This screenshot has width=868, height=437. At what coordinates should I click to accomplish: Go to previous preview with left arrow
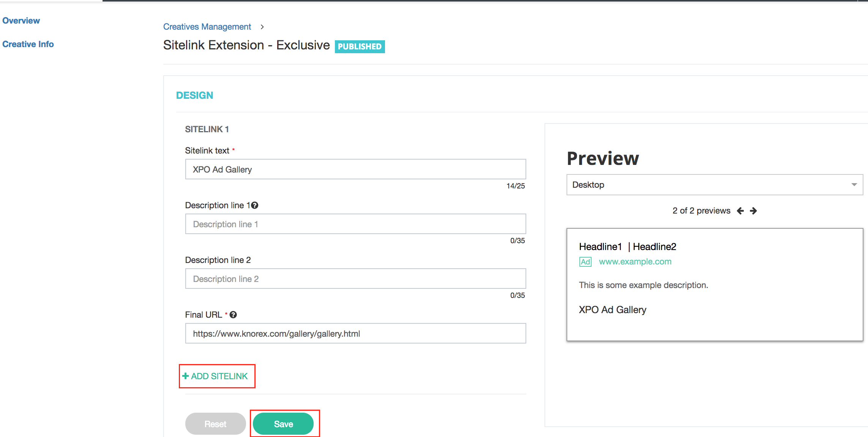coord(740,211)
